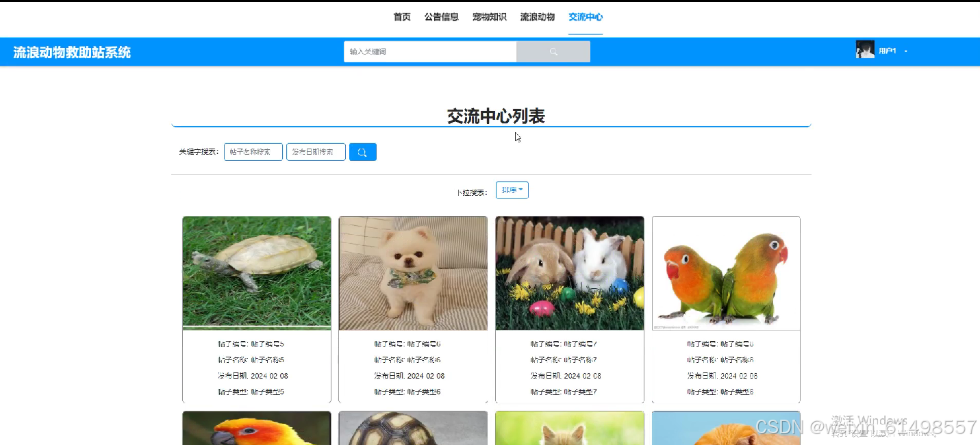Click the text 帖子类型5
The height and width of the screenshot is (445, 980).
click(268, 392)
